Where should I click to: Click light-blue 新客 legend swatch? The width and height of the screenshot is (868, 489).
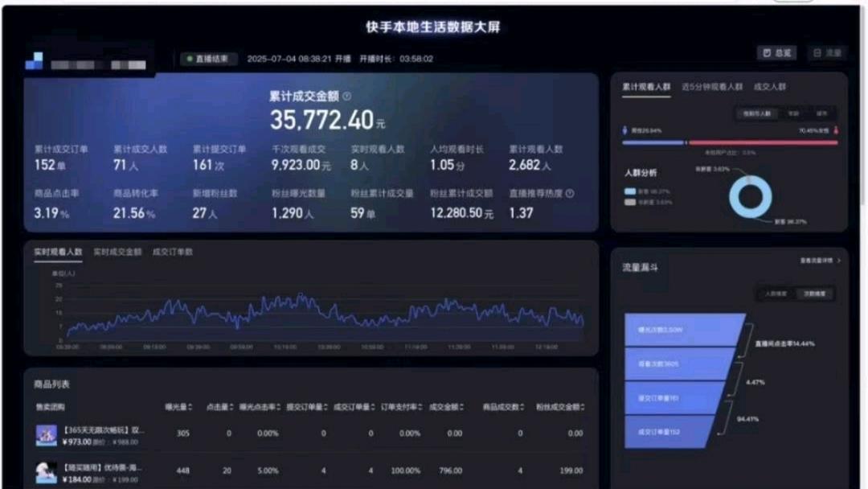point(630,191)
